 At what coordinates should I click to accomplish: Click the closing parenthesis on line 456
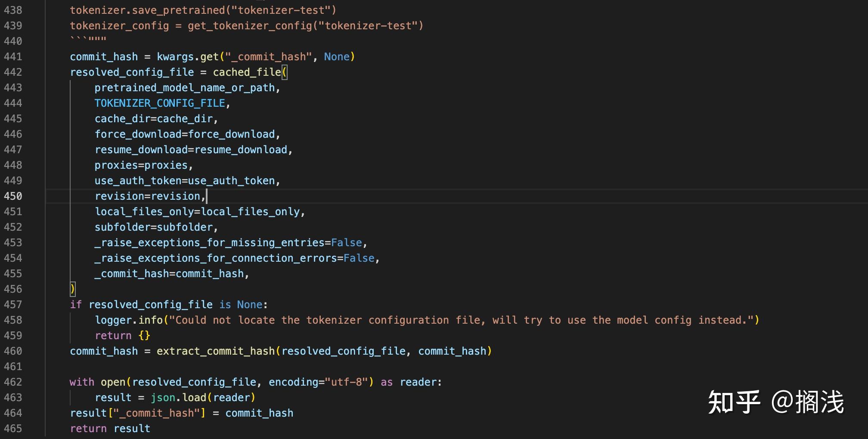[72, 289]
